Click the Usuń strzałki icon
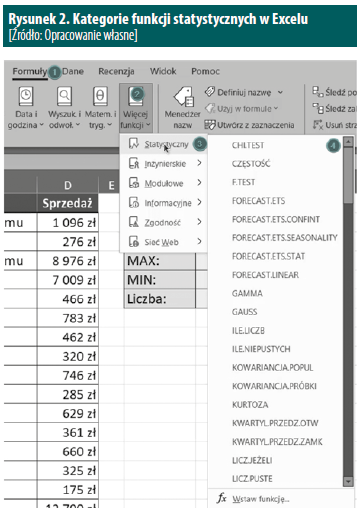 pos(318,125)
